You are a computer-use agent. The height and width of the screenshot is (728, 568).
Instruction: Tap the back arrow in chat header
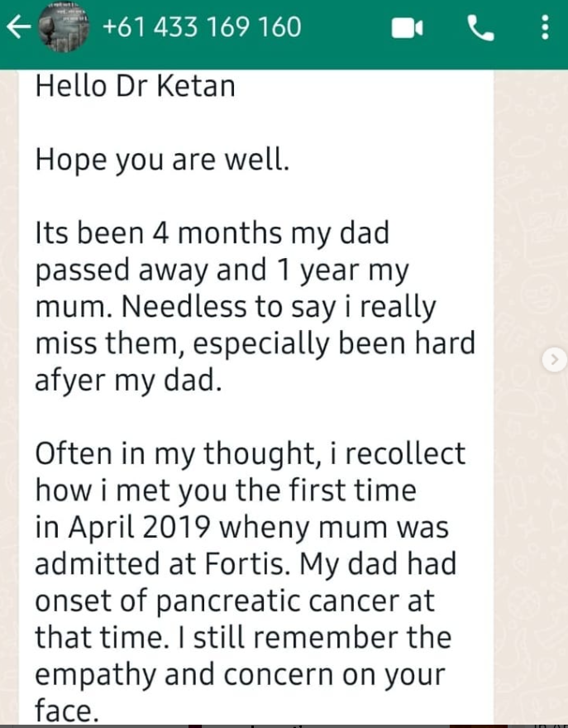click(x=18, y=28)
